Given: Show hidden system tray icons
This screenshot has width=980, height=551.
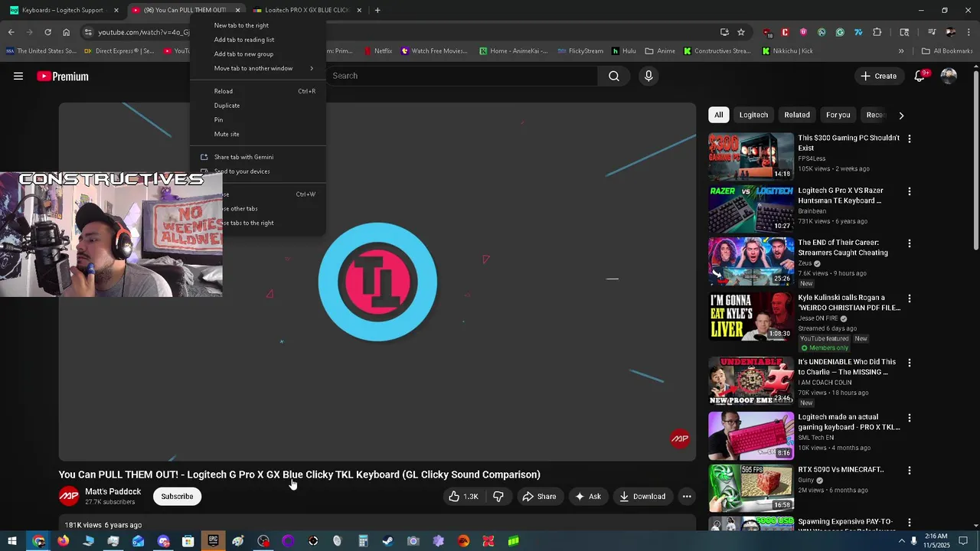Looking at the screenshot, I should 901,541.
